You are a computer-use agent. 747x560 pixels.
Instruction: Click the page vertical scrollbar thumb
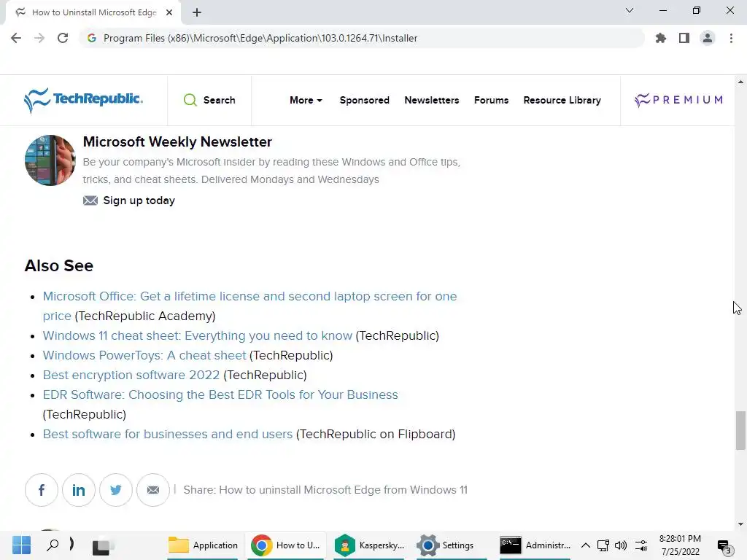tap(740, 430)
